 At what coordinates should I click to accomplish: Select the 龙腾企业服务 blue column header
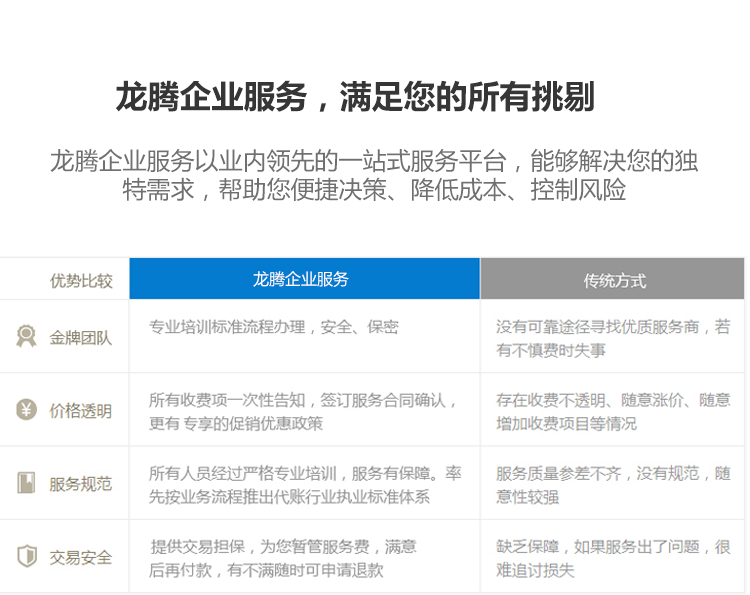coord(304,278)
